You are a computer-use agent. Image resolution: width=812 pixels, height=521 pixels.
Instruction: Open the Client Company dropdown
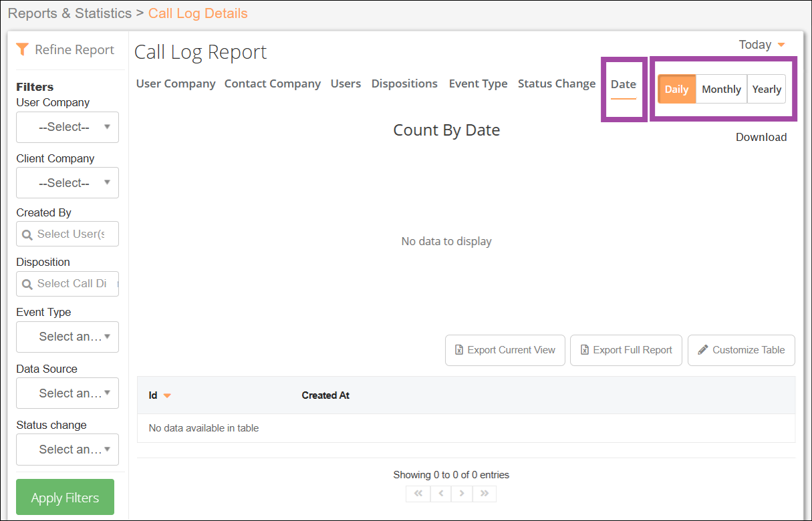(x=67, y=182)
